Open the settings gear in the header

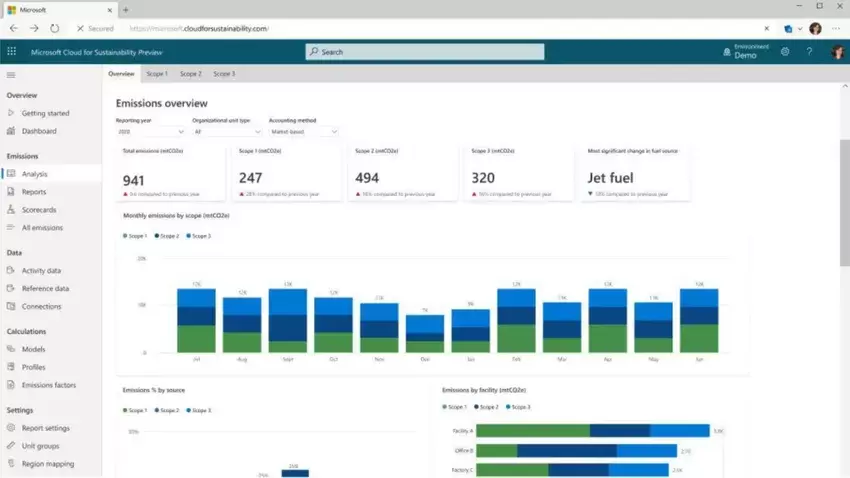[785, 51]
